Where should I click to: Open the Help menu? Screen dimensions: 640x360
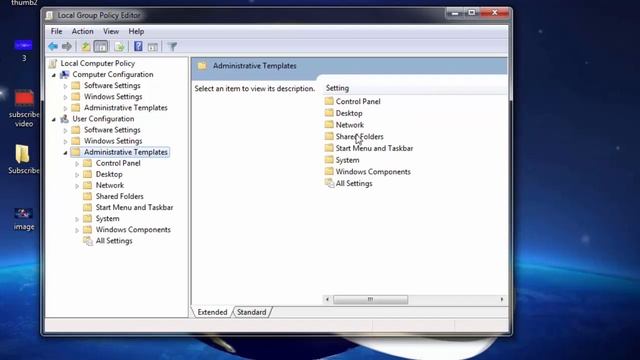136,31
